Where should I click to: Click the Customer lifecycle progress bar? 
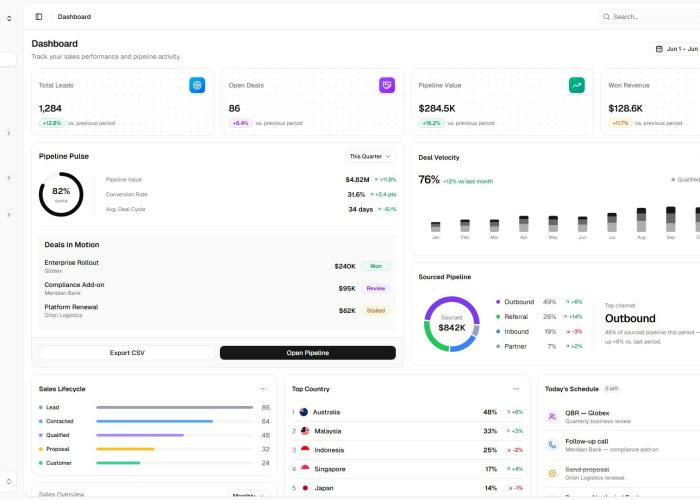coord(175,462)
